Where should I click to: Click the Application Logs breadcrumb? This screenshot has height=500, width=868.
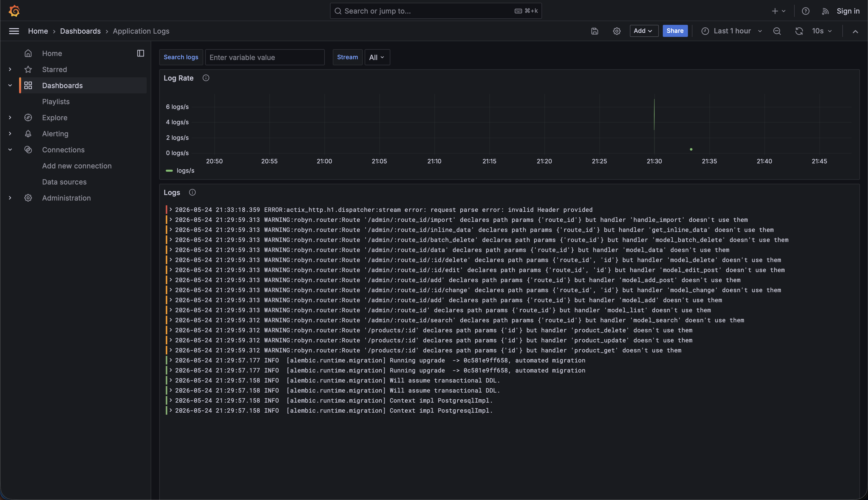coord(141,31)
